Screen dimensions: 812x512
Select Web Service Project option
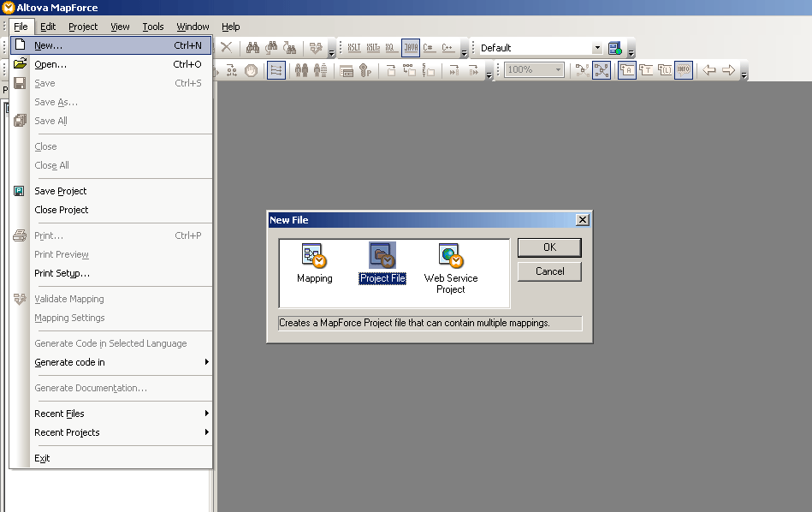coord(451,269)
